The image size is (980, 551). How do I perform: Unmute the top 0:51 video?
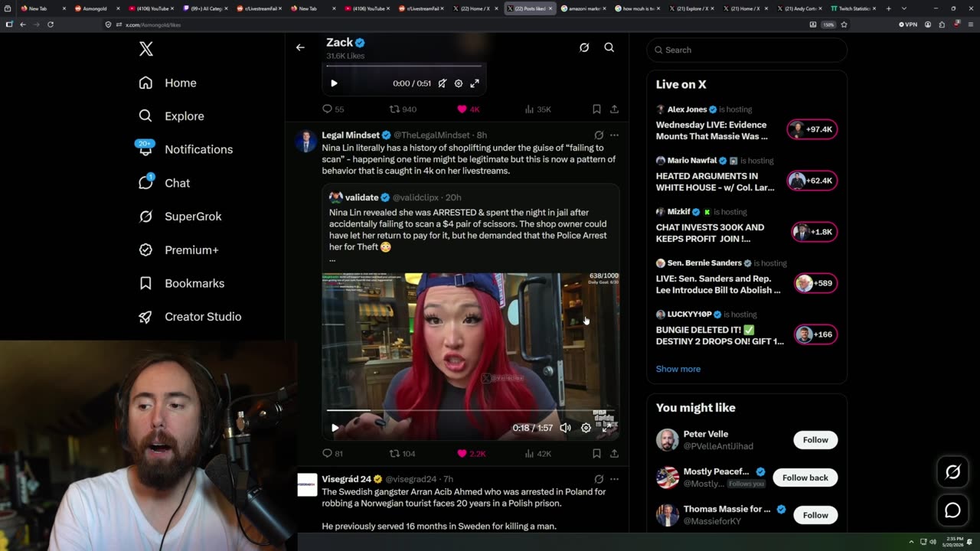point(442,83)
